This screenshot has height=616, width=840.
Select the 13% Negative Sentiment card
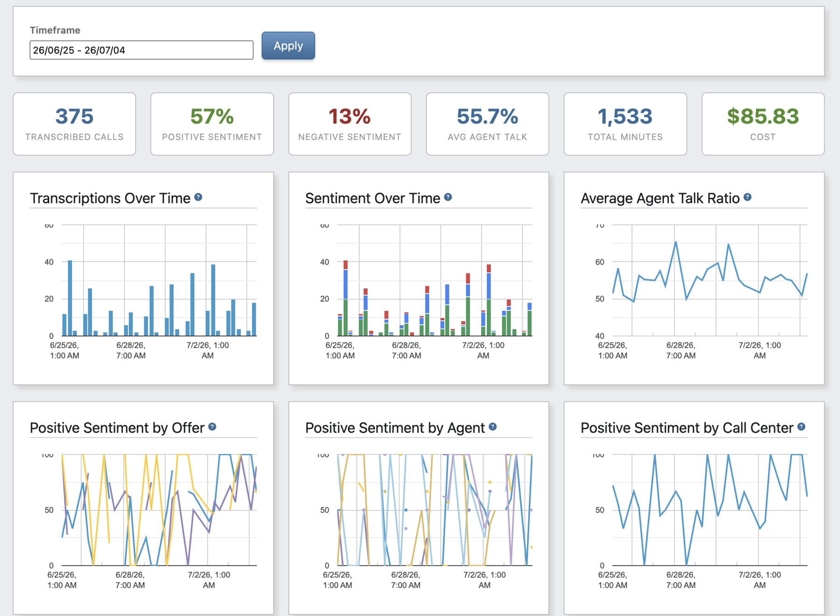coord(350,124)
